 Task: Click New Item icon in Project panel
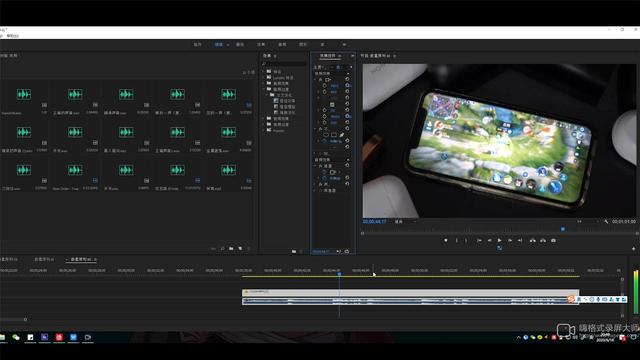240,248
